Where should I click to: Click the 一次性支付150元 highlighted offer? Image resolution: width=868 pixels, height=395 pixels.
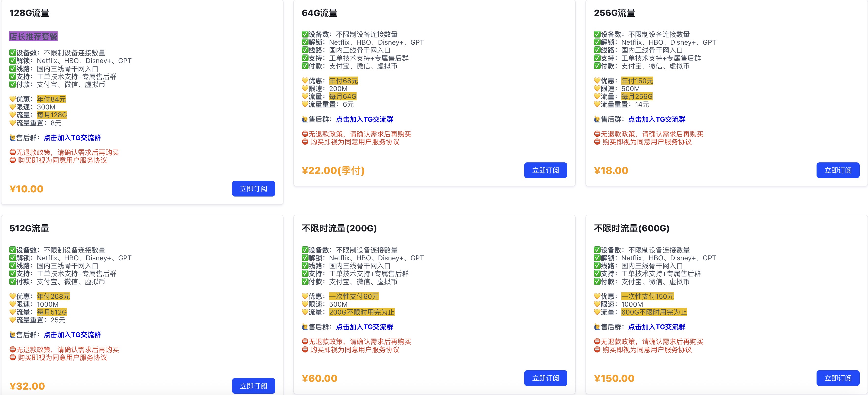pyautogui.click(x=647, y=297)
